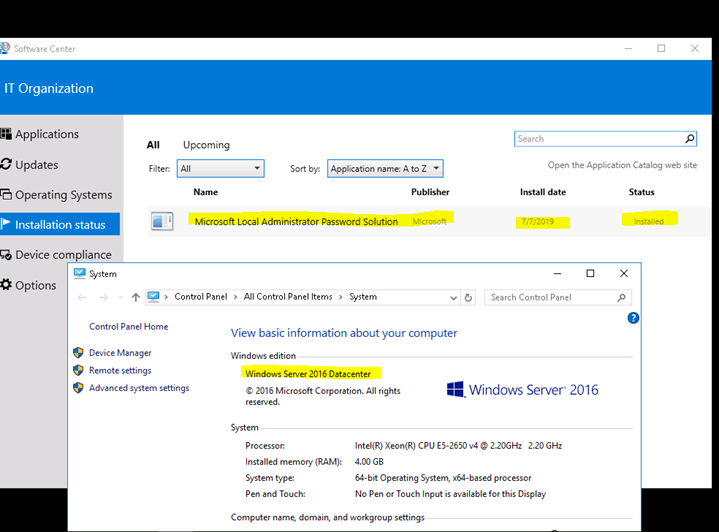Click the Installation status flag icon
Screen dimensions: 719x532
tap(6, 224)
